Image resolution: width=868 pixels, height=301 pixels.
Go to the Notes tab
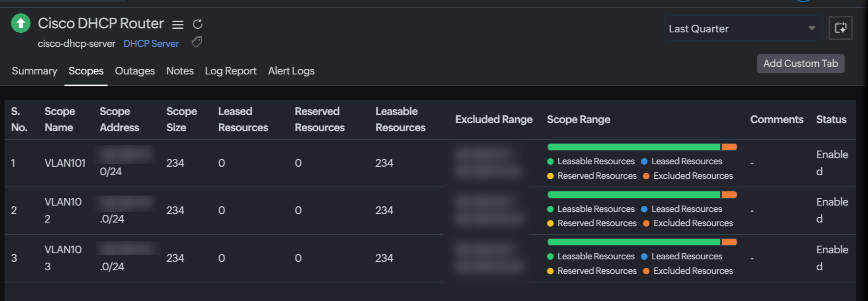point(180,71)
